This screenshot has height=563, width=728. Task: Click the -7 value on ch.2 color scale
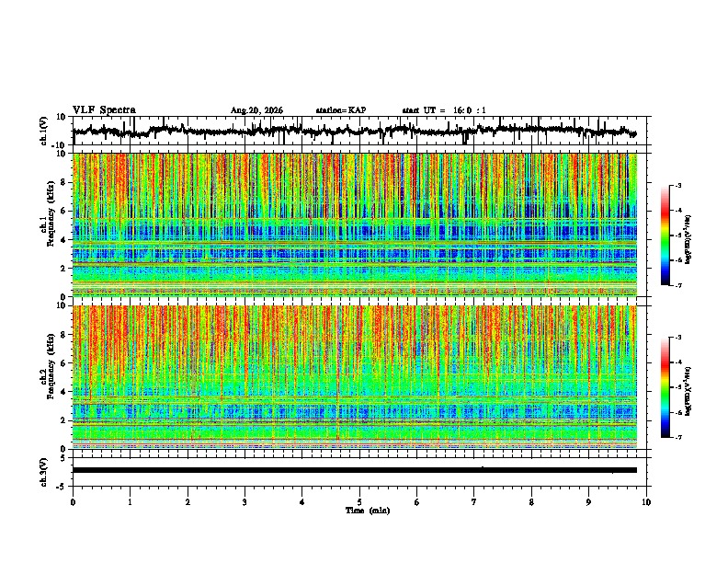click(677, 437)
